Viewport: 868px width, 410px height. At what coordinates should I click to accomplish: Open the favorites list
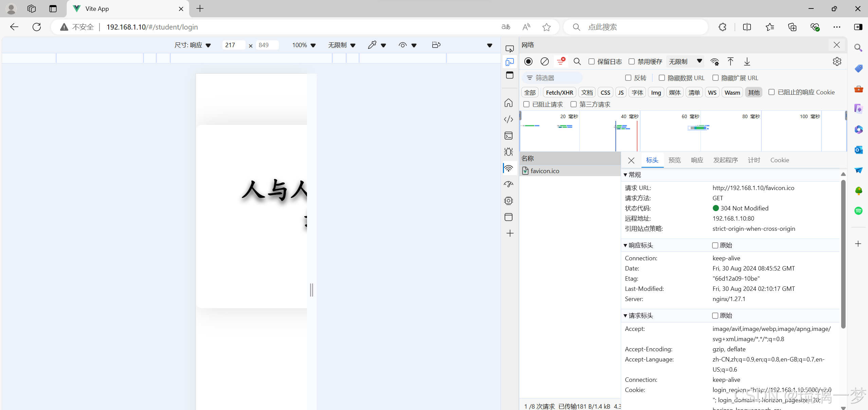point(770,27)
